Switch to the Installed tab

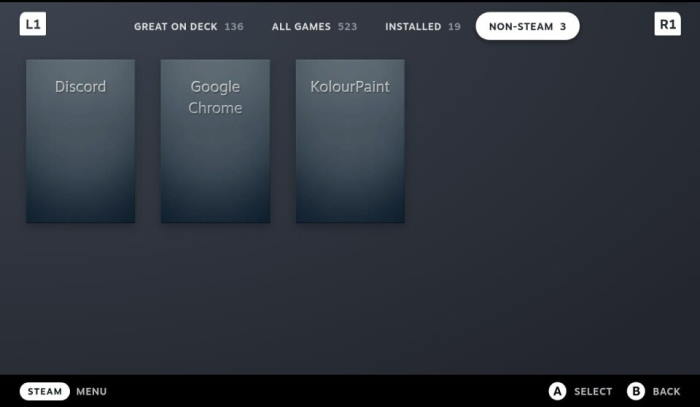(423, 27)
